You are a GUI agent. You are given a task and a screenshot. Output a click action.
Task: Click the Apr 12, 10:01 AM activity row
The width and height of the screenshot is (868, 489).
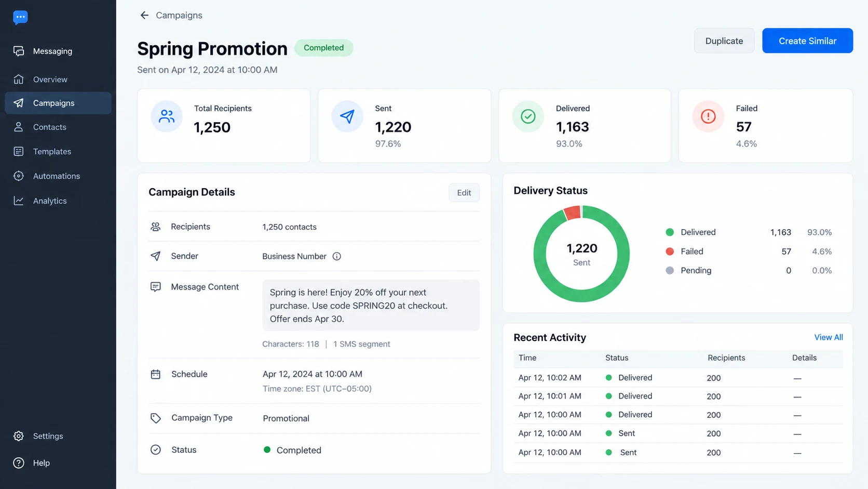[678, 396]
